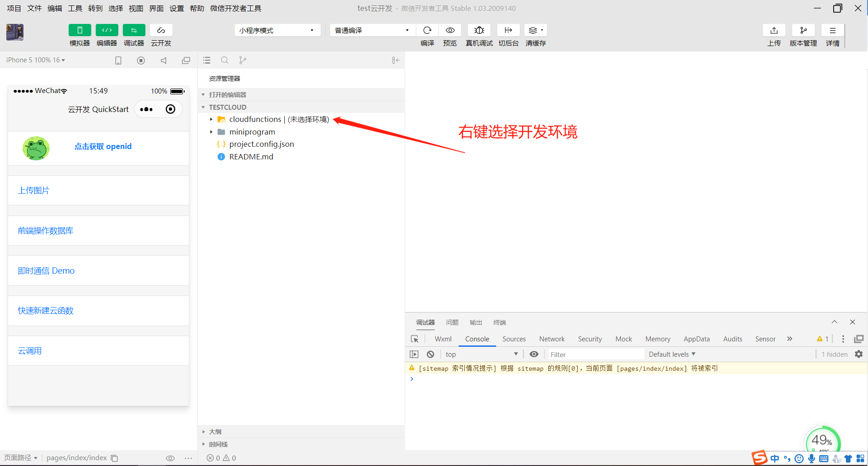This screenshot has height=466, width=868.
Task: Click the 切后台 switch-to-background icon
Action: click(x=509, y=30)
